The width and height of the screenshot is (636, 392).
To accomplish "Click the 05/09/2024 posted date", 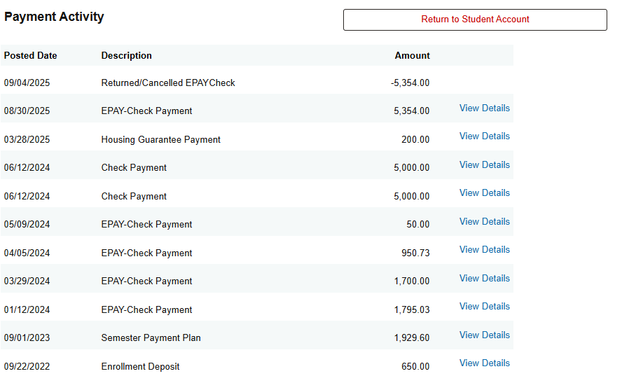I will click(27, 224).
